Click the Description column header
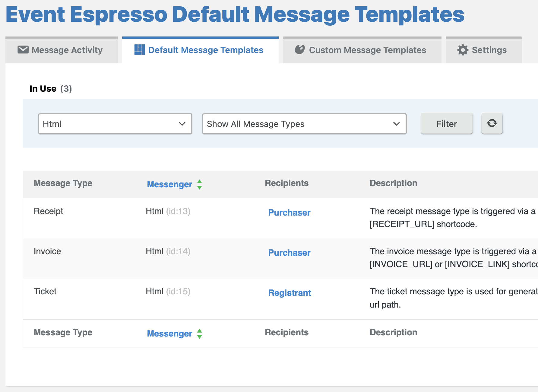Viewport: 538px width, 392px height. point(394,183)
